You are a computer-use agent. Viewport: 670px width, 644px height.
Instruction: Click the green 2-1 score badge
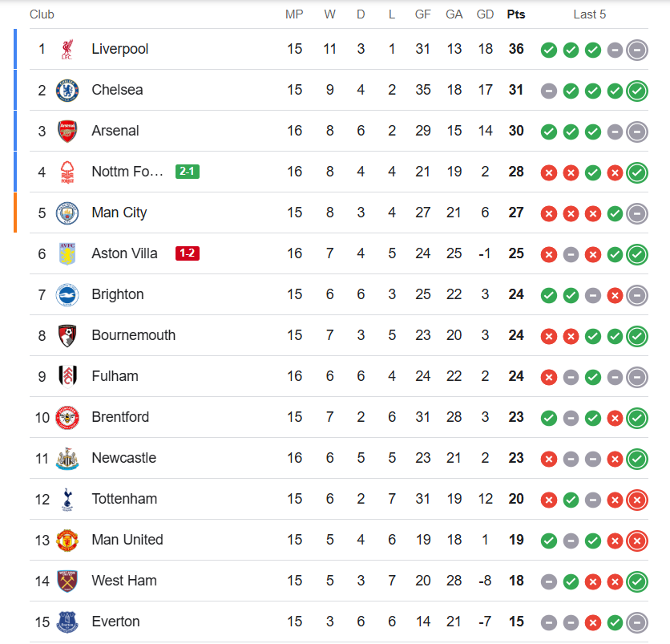(188, 172)
